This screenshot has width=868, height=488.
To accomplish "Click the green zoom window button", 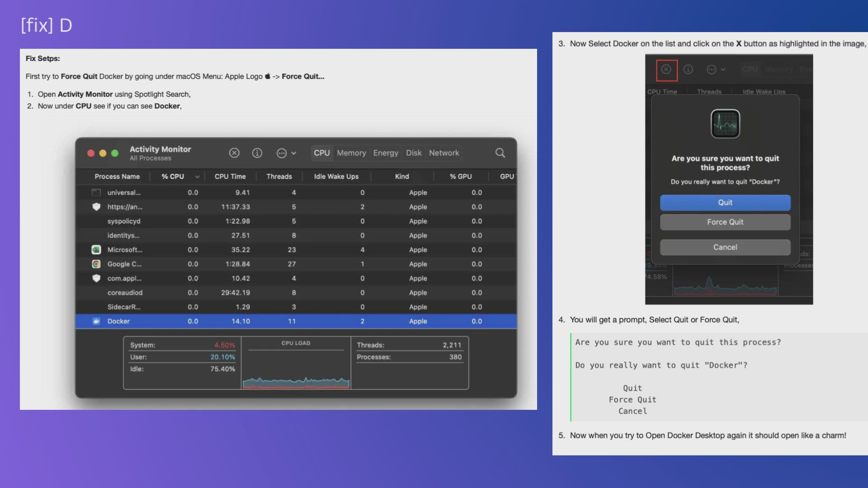I will (115, 153).
